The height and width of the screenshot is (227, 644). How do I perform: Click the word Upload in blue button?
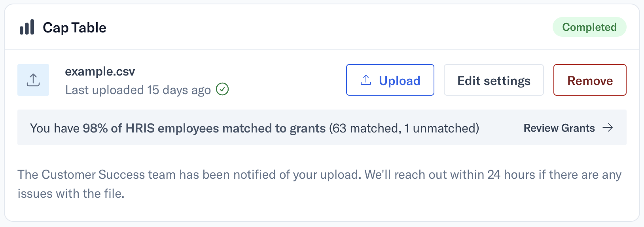pyautogui.click(x=400, y=81)
